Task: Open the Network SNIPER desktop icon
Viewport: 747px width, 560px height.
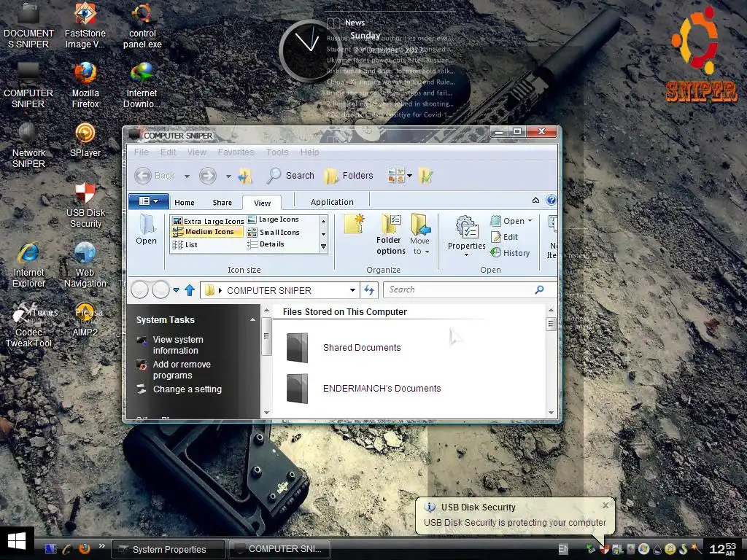Action: (28, 145)
